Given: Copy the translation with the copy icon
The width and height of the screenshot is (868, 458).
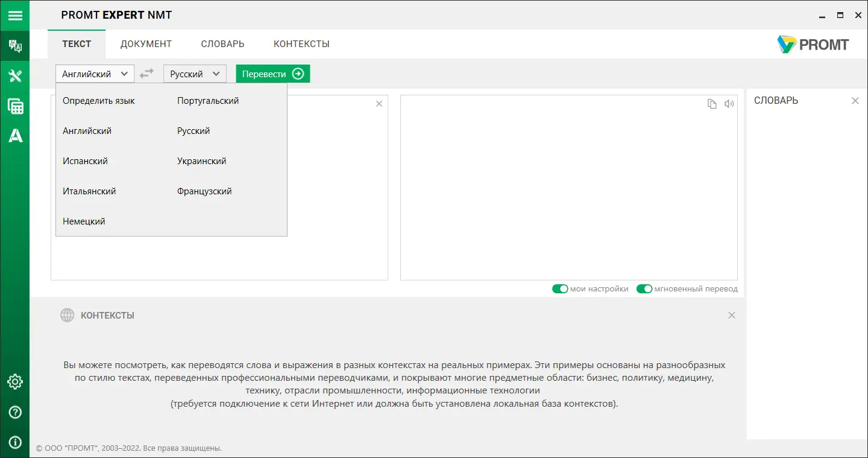Looking at the screenshot, I should 712,104.
